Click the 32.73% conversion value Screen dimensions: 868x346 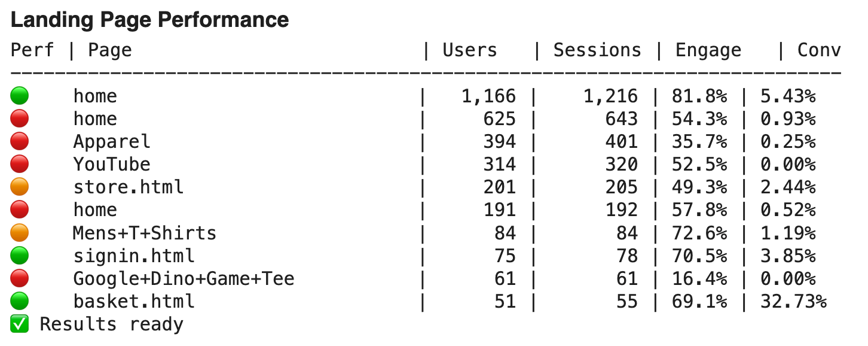tap(793, 301)
